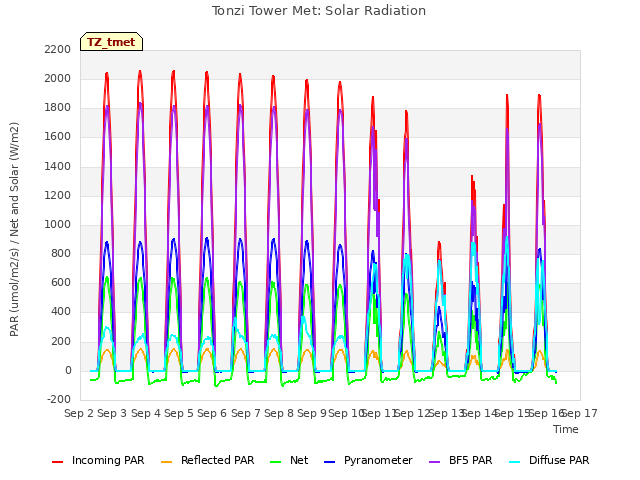The width and height of the screenshot is (640, 480).
Task: Select the Incoming PAR legend label
Action: (108, 460)
